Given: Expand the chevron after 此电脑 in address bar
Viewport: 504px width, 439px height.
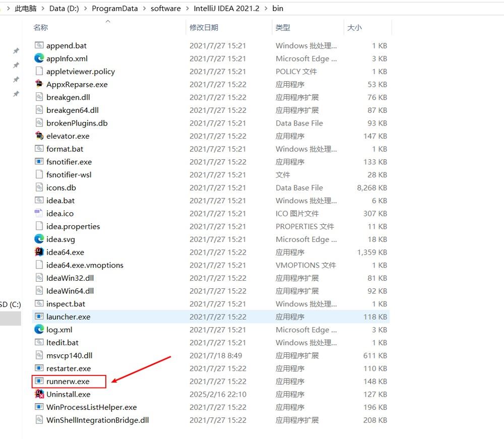Looking at the screenshot, I should pyautogui.click(x=43, y=9).
